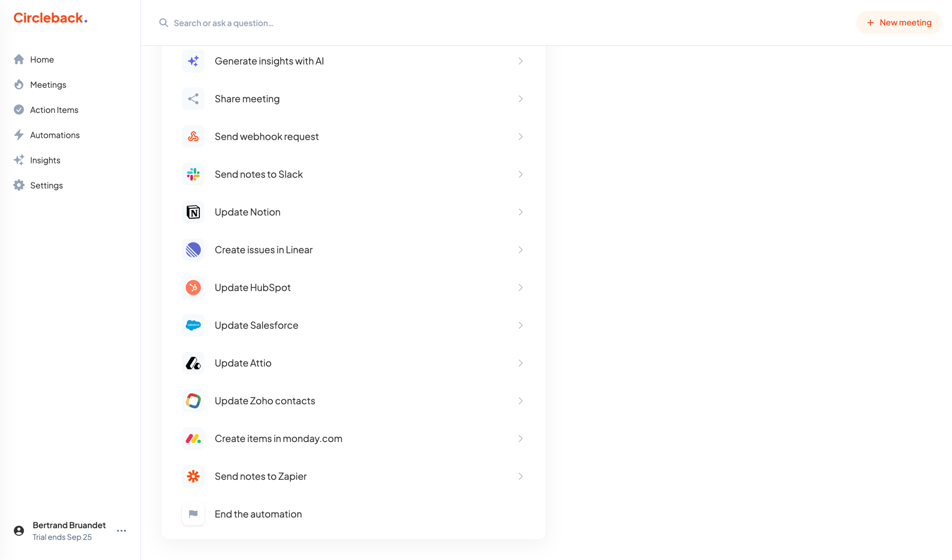This screenshot has width=952, height=560.
Task: Select the Salesforce cloud icon
Action: tap(193, 325)
